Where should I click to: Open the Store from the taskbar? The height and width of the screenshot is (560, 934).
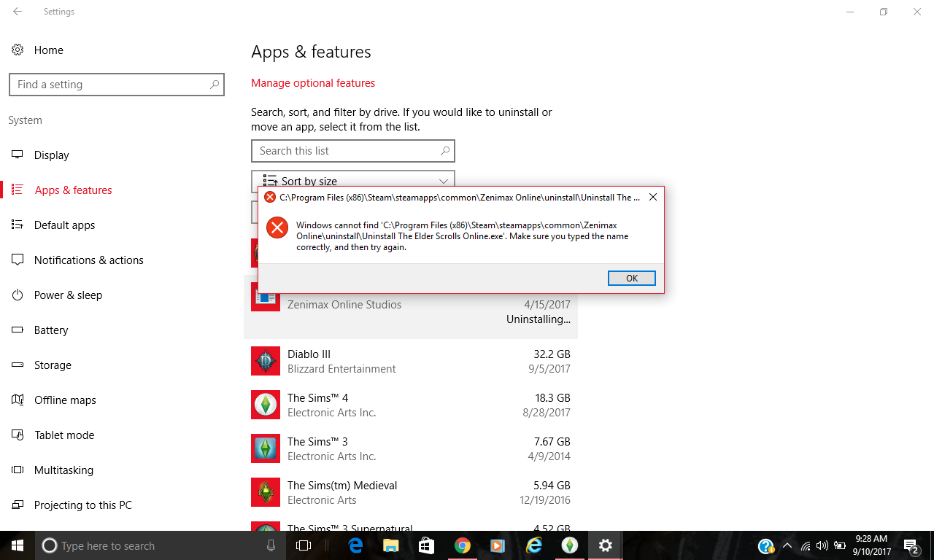pyautogui.click(x=426, y=545)
